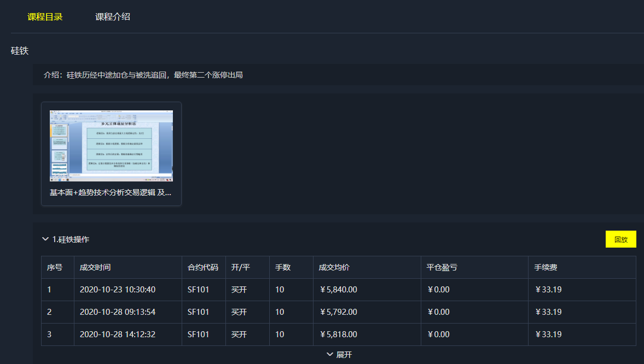Open 基本面+趋势技术分析交易逻辑 video title

(111, 192)
